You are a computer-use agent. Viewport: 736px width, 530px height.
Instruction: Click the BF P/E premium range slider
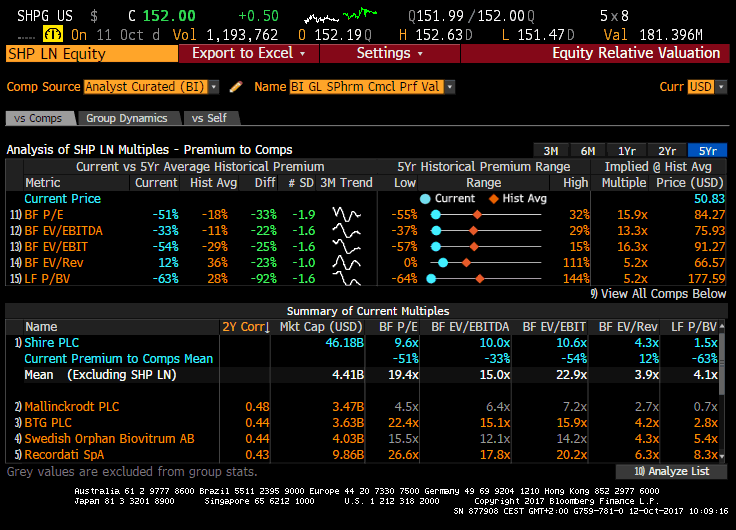(x=485, y=215)
